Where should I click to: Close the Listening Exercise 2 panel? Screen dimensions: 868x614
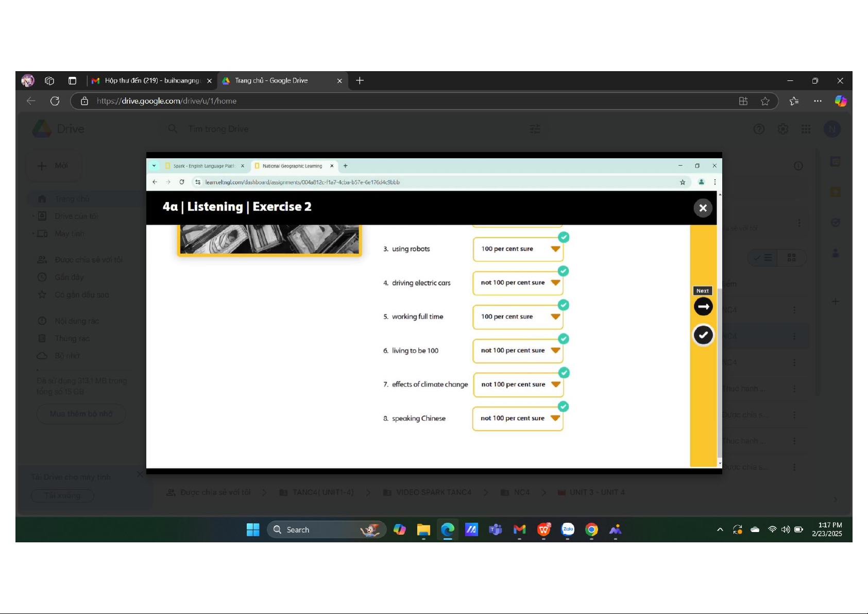pos(703,208)
